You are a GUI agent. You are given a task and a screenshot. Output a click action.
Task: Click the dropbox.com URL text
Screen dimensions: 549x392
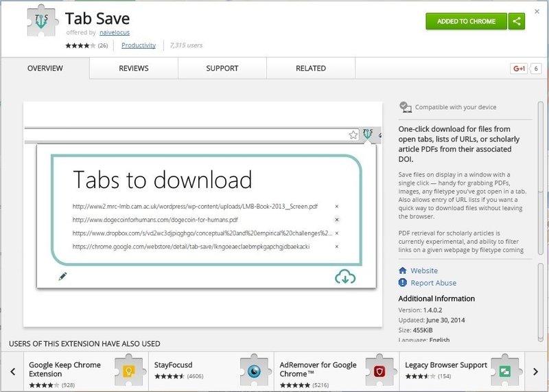pyautogui.click(x=202, y=233)
